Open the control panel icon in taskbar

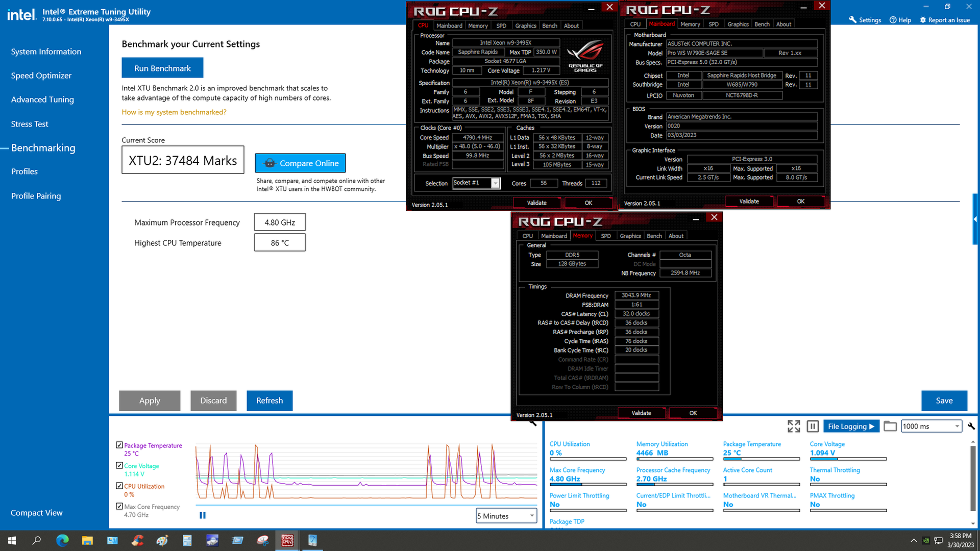point(112,540)
